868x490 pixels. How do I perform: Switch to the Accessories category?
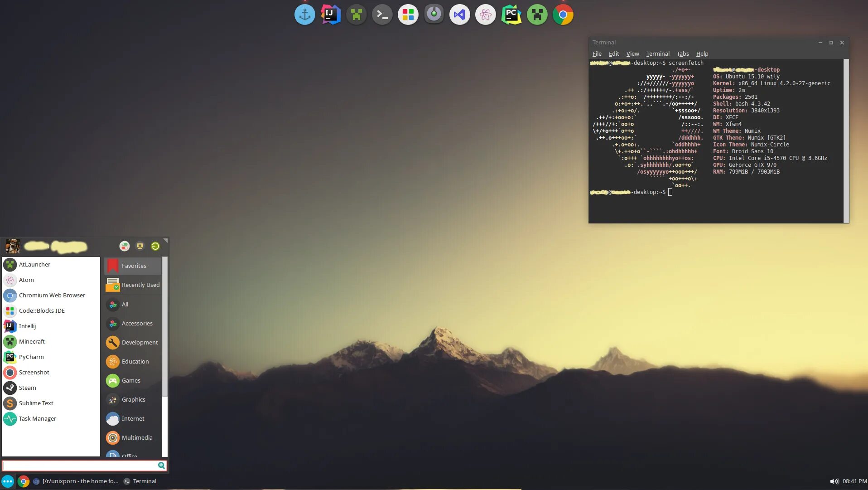click(x=133, y=324)
